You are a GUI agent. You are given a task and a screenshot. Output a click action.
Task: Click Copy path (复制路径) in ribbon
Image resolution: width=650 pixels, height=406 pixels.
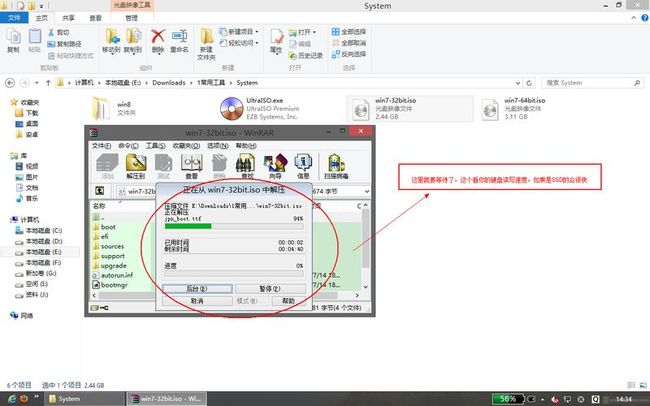[64, 44]
